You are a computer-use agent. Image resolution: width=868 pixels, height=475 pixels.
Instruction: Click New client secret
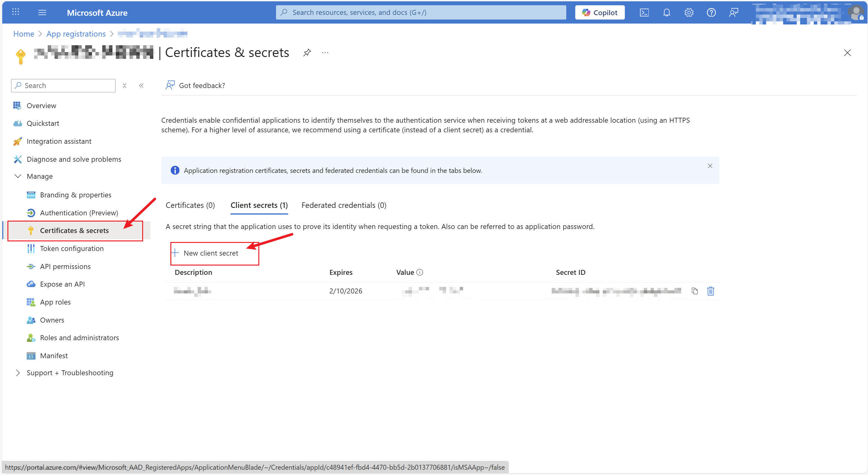[211, 253]
